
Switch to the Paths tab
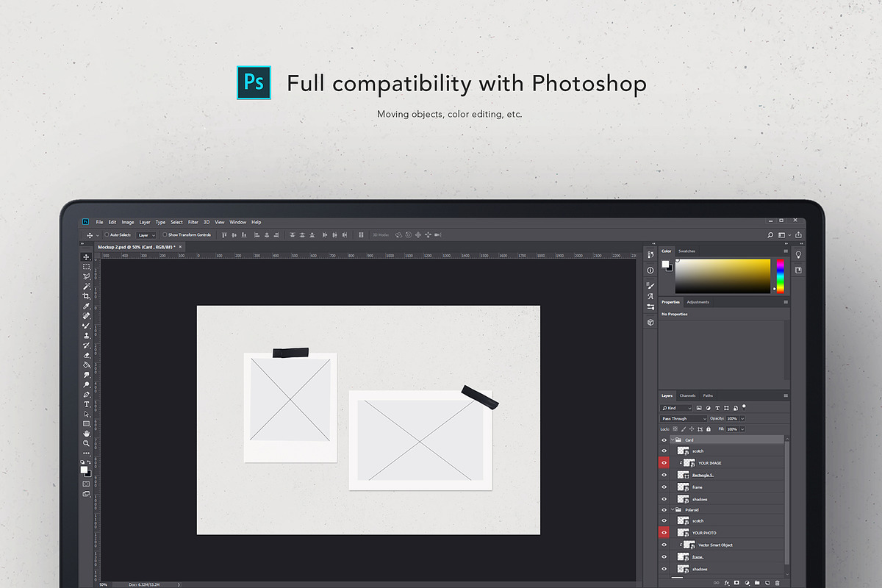point(708,395)
